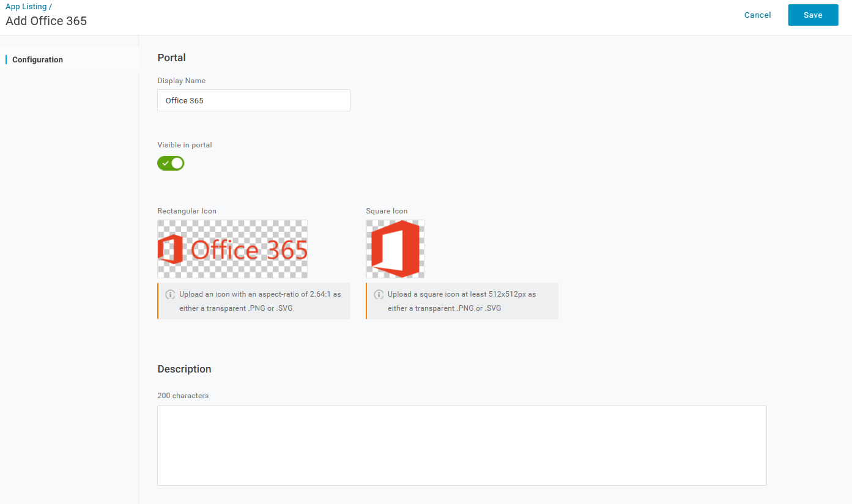Click the 2.64:1 aspect-ratio upload hint text

coord(260,301)
